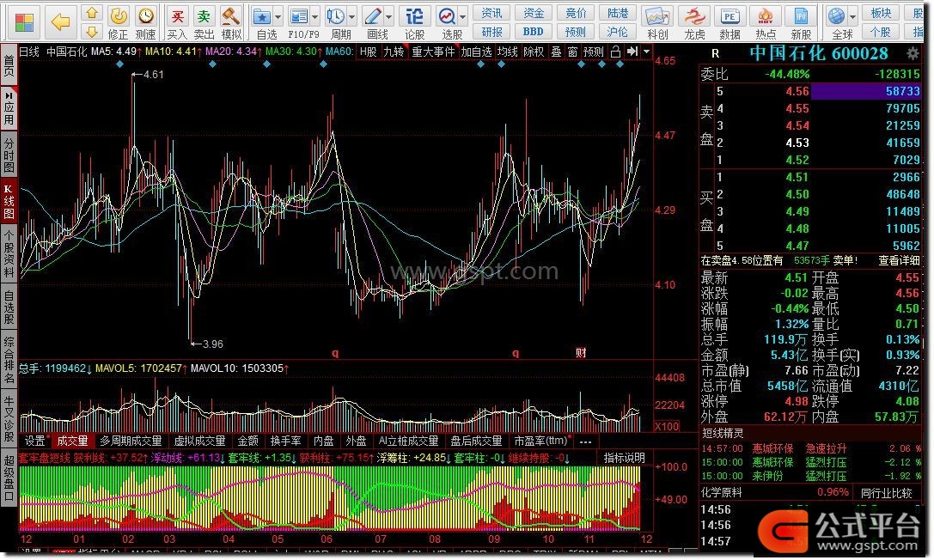Expand the 画线 dropdown arrow

point(389,16)
